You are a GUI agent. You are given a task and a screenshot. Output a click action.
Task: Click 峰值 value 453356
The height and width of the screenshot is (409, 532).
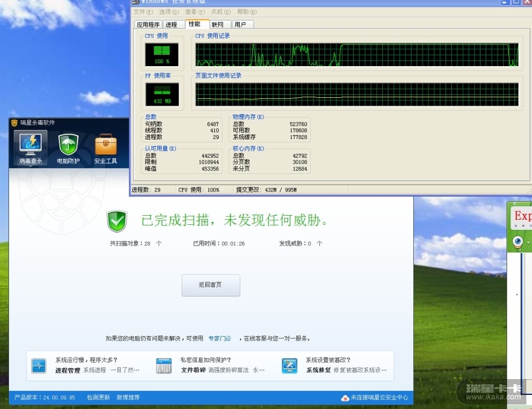click(x=210, y=168)
